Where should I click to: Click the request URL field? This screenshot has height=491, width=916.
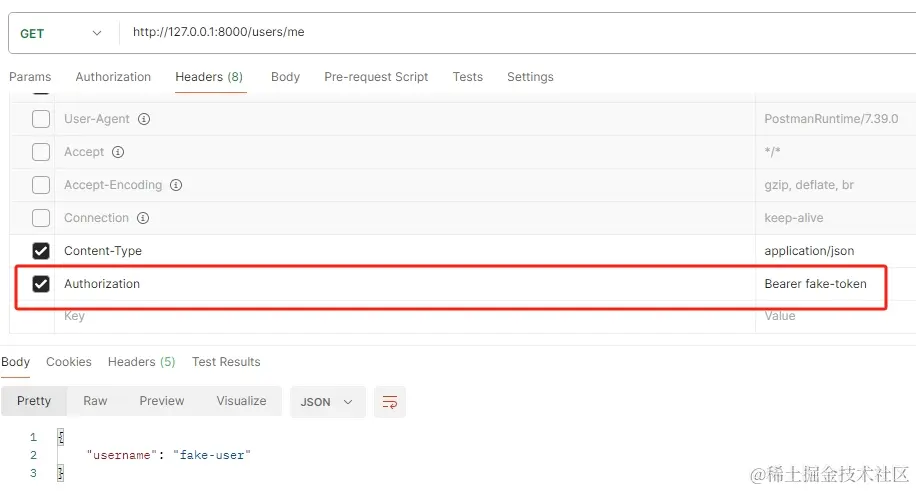pos(518,32)
